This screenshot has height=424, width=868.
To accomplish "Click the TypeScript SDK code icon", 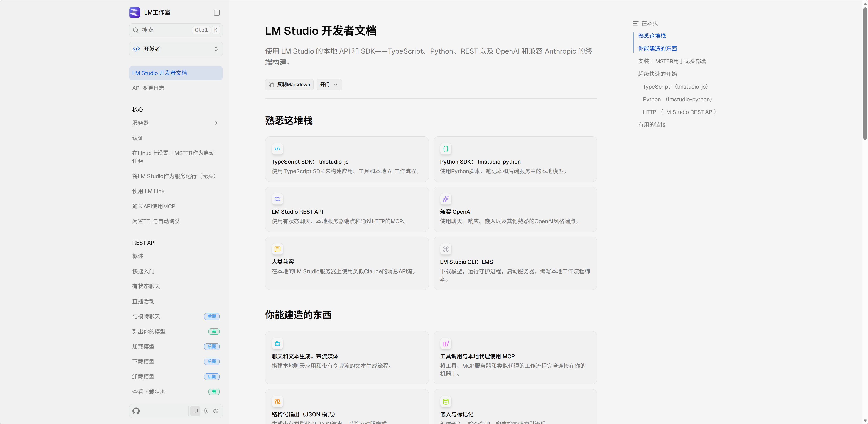I will tap(277, 149).
